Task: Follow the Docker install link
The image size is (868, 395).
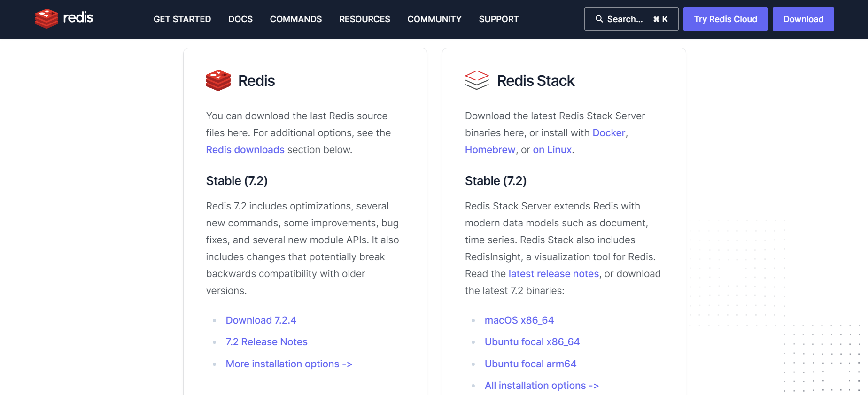Action: 609,133
